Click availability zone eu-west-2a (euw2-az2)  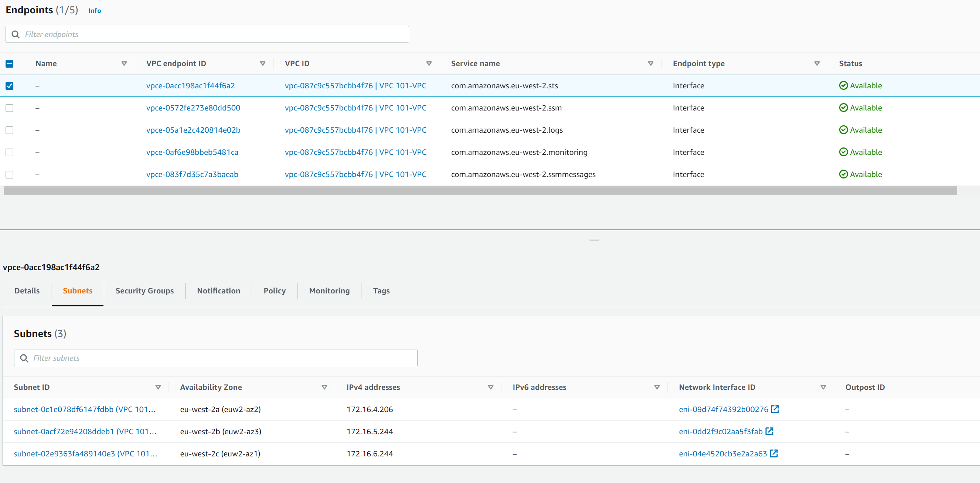[x=220, y=409]
